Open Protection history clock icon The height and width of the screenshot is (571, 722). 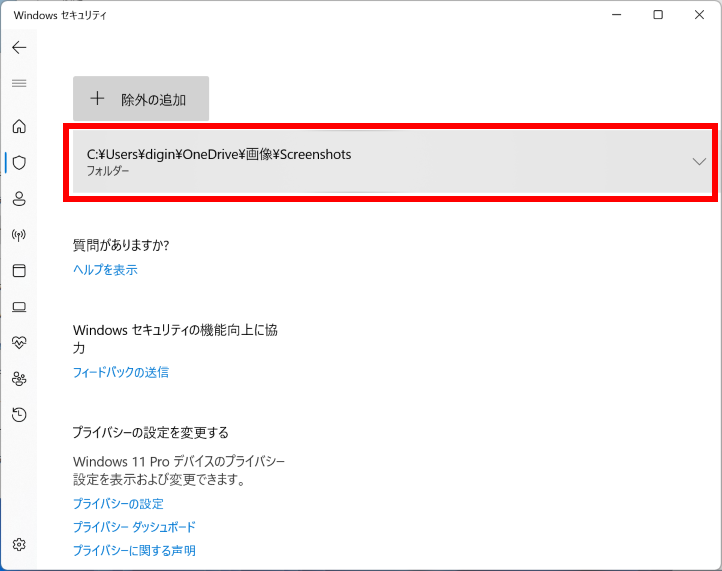coord(19,414)
